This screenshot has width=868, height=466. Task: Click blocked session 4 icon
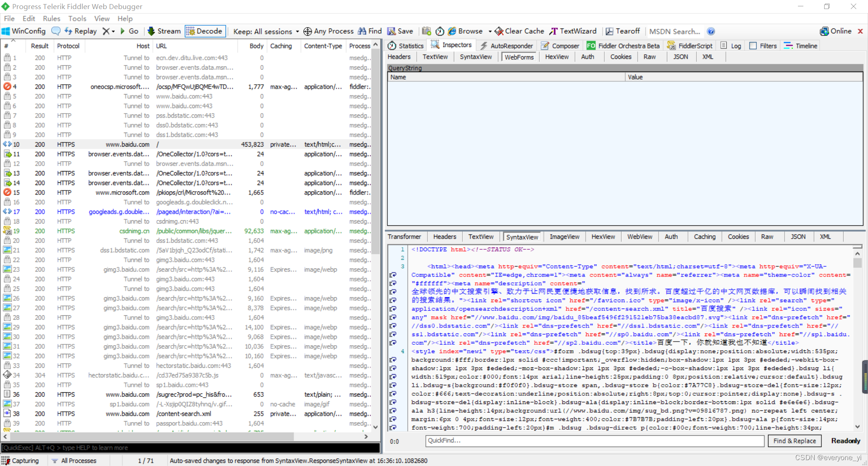(7, 86)
